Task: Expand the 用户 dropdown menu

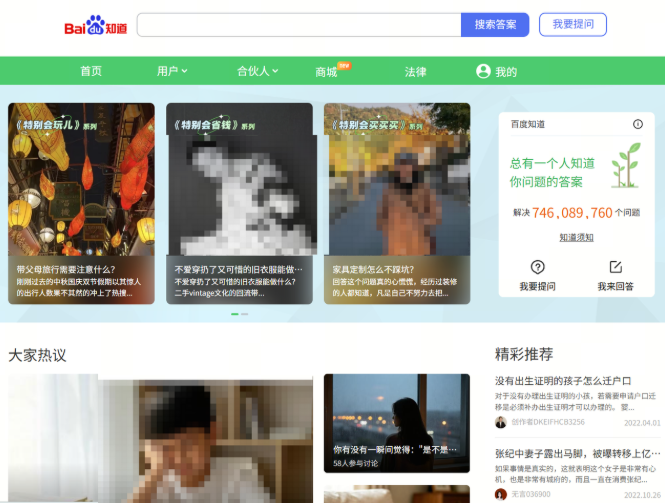Action: click(x=172, y=71)
